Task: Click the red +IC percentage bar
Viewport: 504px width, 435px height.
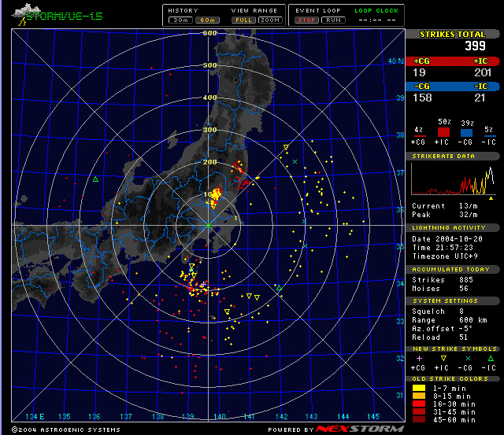Action: [443, 132]
